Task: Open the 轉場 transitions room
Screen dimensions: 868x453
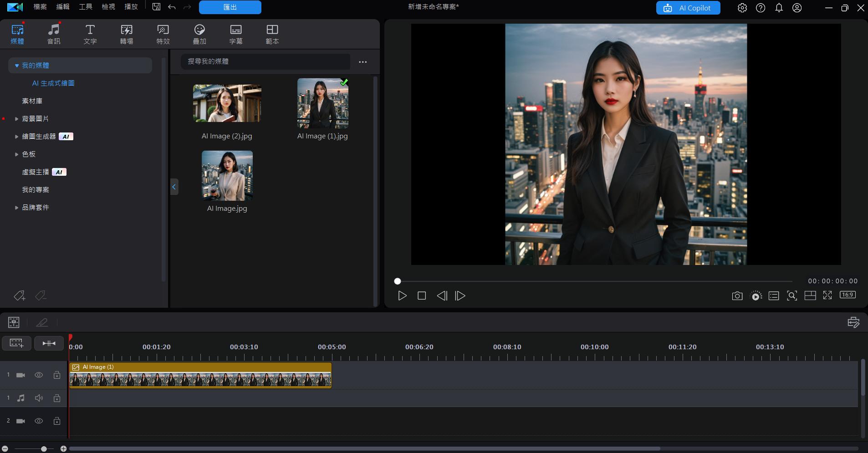Action: (126, 34)
